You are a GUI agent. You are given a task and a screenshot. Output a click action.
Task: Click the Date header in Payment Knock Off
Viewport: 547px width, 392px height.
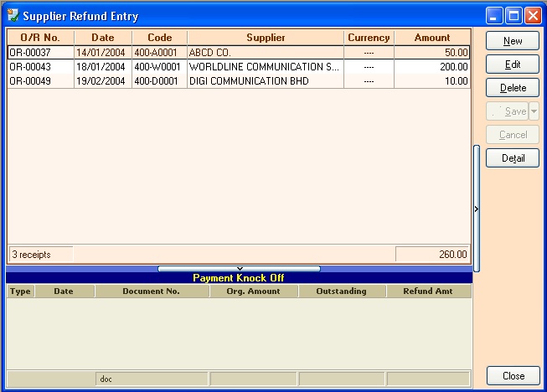click(64, 291)
